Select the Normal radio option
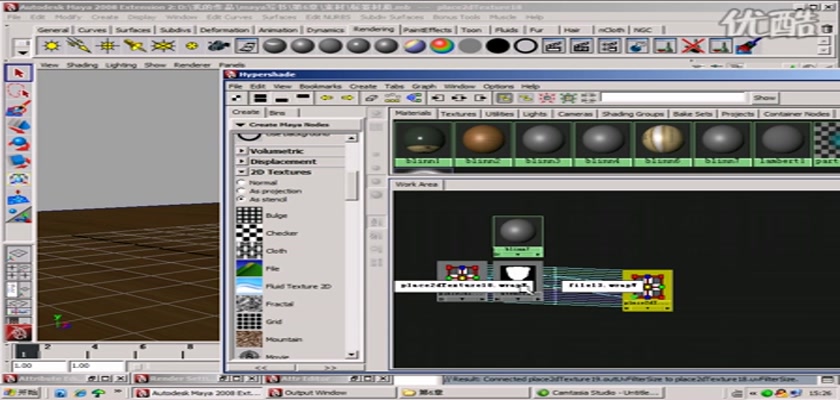 (x=242, y=183)
